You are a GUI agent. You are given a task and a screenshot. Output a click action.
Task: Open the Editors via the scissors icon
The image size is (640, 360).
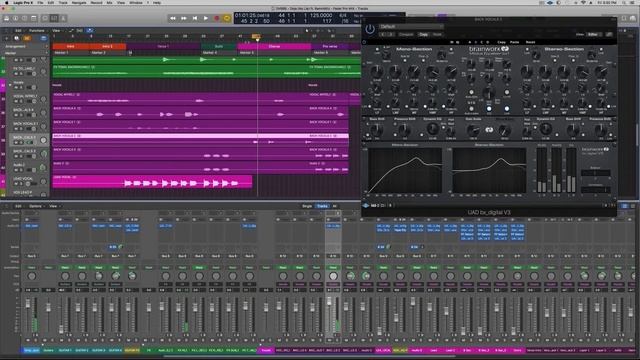tap(64, 18)
